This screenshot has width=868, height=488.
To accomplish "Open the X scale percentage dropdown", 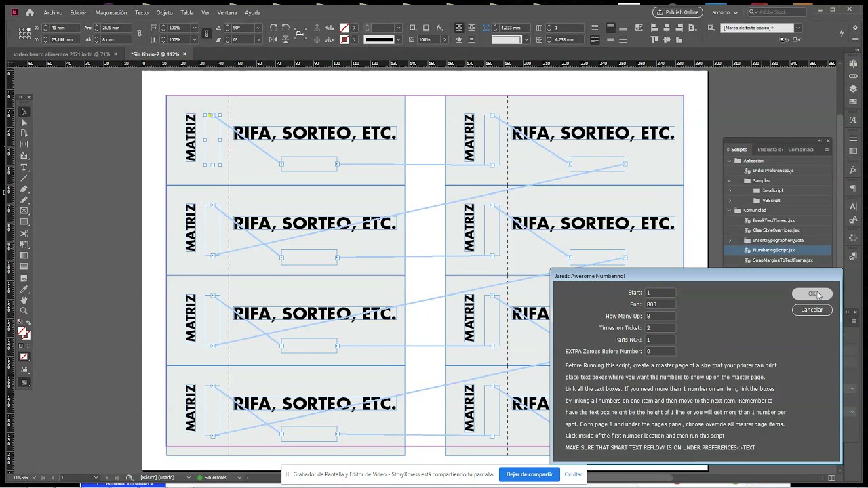I will (x=194, y=28).
